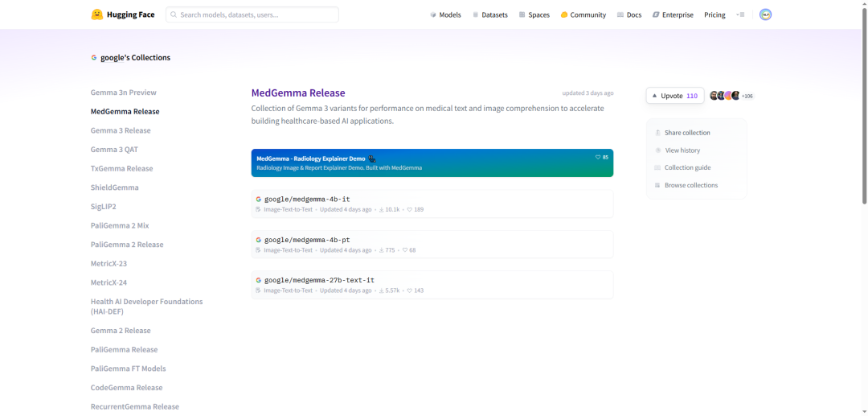The height and width of the screenshot is (416, 868).
Task: Click the search magnifier icon
Action: (x=174, y=15)
